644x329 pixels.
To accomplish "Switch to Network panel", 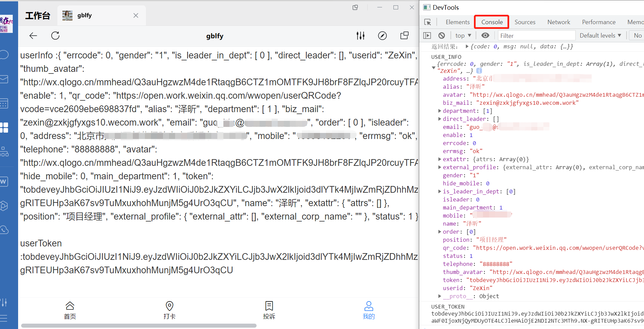I will point(559,22).
